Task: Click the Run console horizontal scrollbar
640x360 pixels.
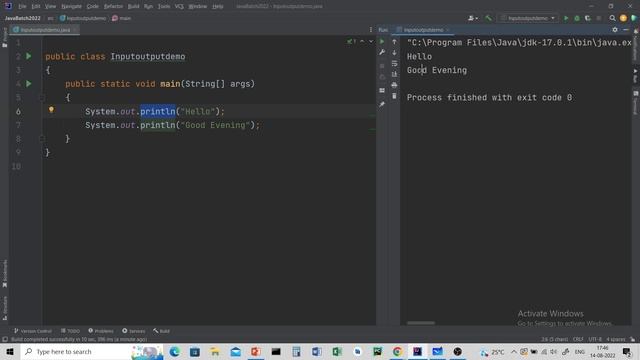Action: [x=421, y=323]
